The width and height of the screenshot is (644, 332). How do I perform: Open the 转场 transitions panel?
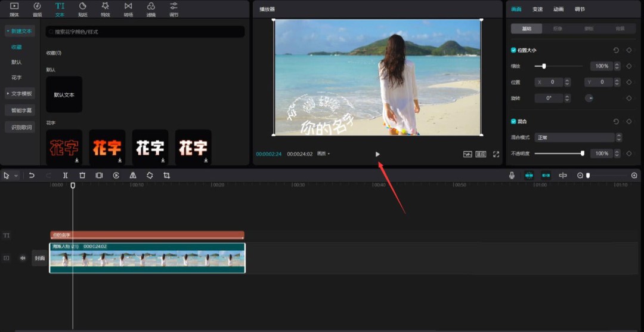coord(128,9)
